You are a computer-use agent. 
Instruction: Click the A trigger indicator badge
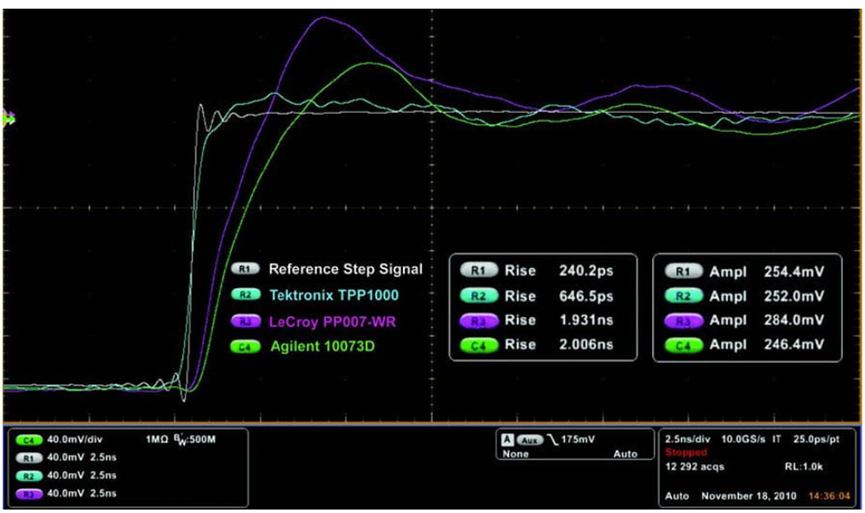508,439
